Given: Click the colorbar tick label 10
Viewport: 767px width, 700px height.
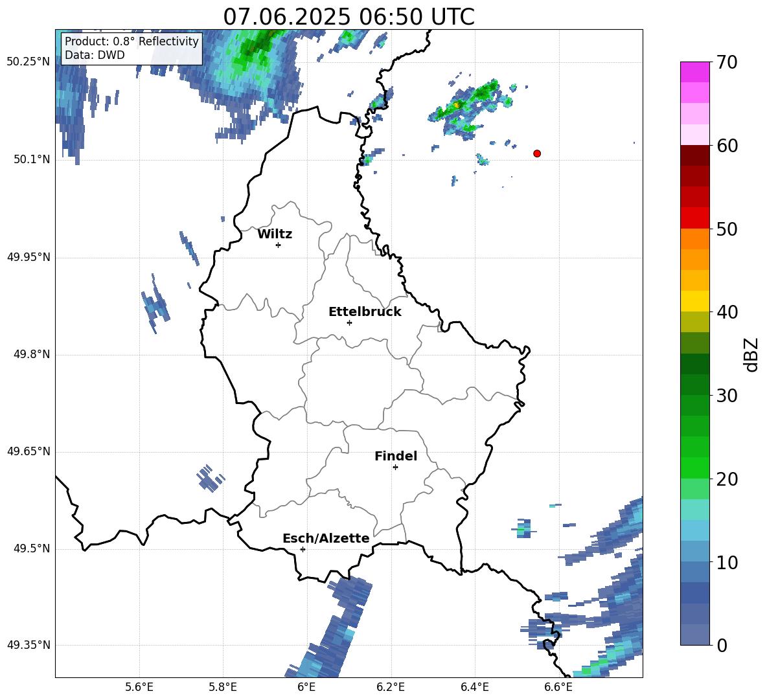Looking at the screenshot, I should coord(727,562).
